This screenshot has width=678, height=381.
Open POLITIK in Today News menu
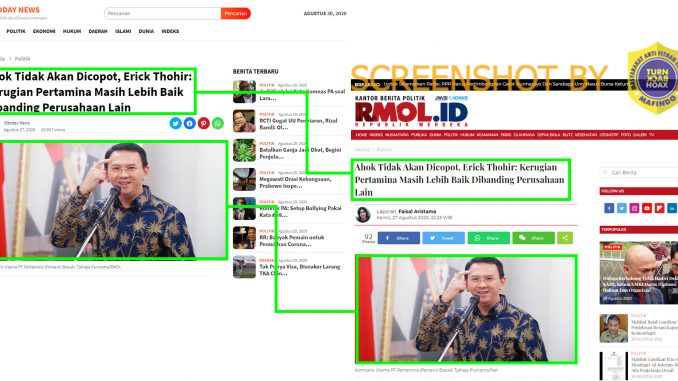[16, 31]
